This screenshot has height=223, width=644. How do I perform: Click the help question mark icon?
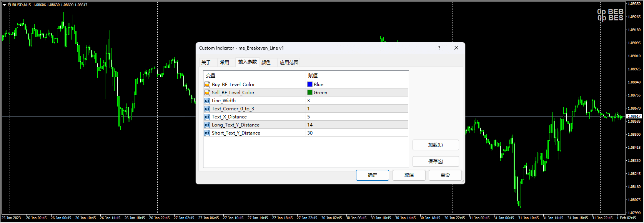pyautogui.click(x=439, y=48)
